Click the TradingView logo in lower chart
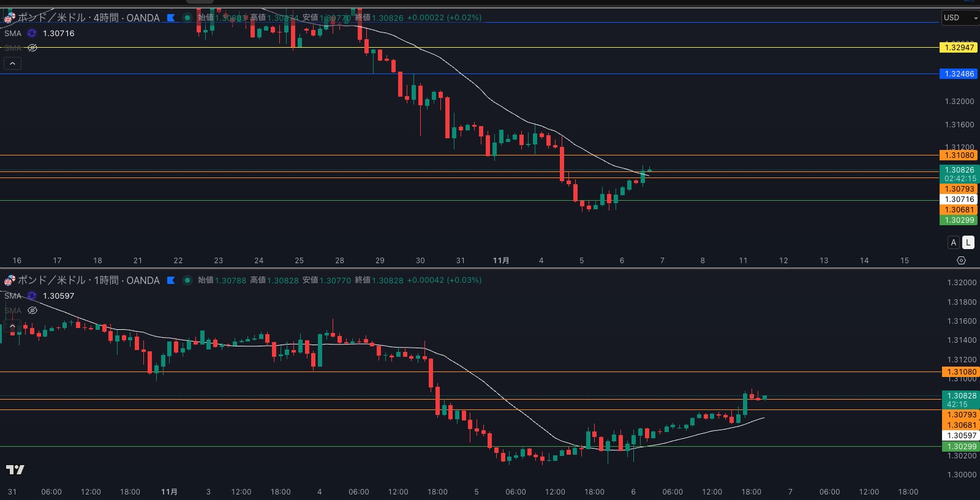Viewport: 980px width, 500px height. (15, 469)
